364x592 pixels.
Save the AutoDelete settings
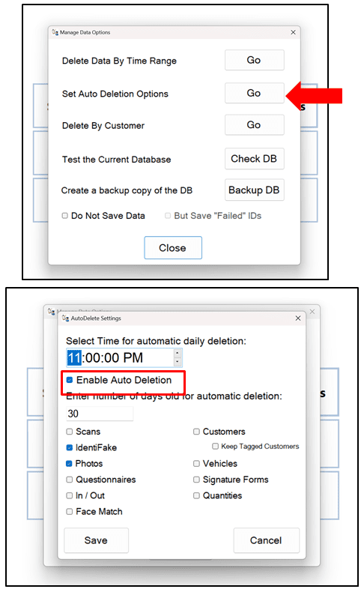pyautogui.click(x=96, y=540)
